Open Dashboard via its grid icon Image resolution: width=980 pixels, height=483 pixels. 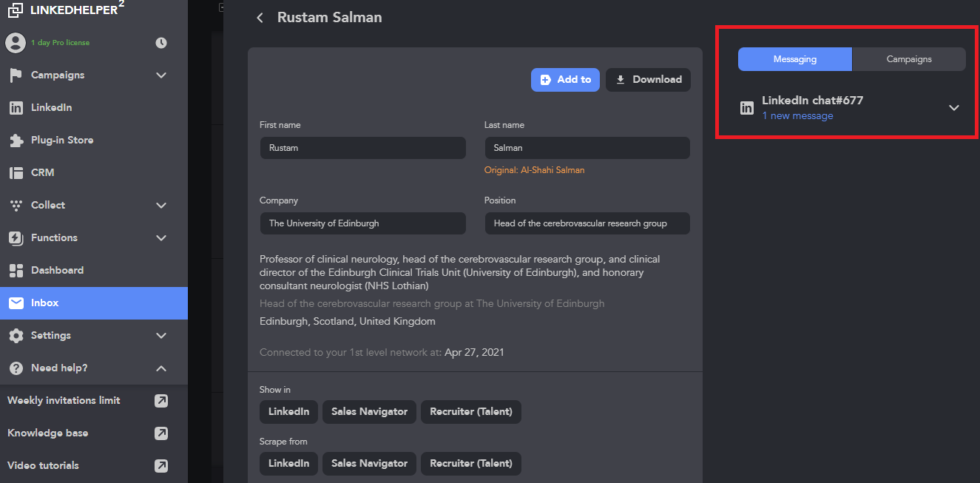point(16,271)
